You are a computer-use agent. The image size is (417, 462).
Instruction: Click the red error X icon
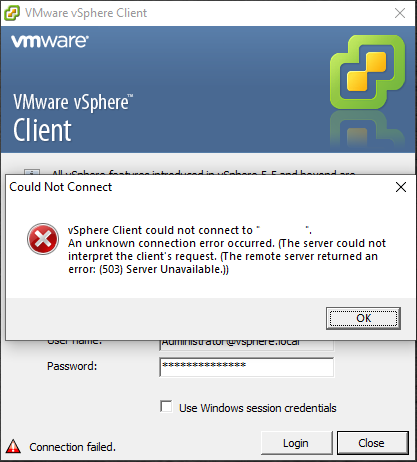pos(43,239)
